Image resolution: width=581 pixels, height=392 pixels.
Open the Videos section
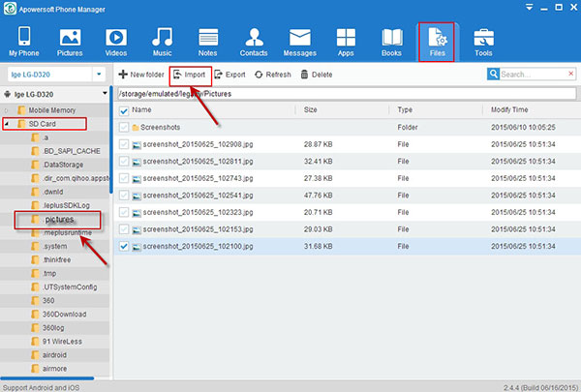point(116,42)
